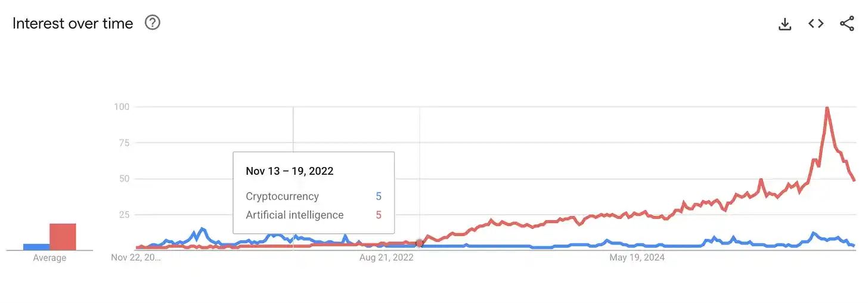This screenshot has width=868, height=303.
Task: Click the tooltip date Nov 13 – 19, 2022
Action: coord(290,171)
